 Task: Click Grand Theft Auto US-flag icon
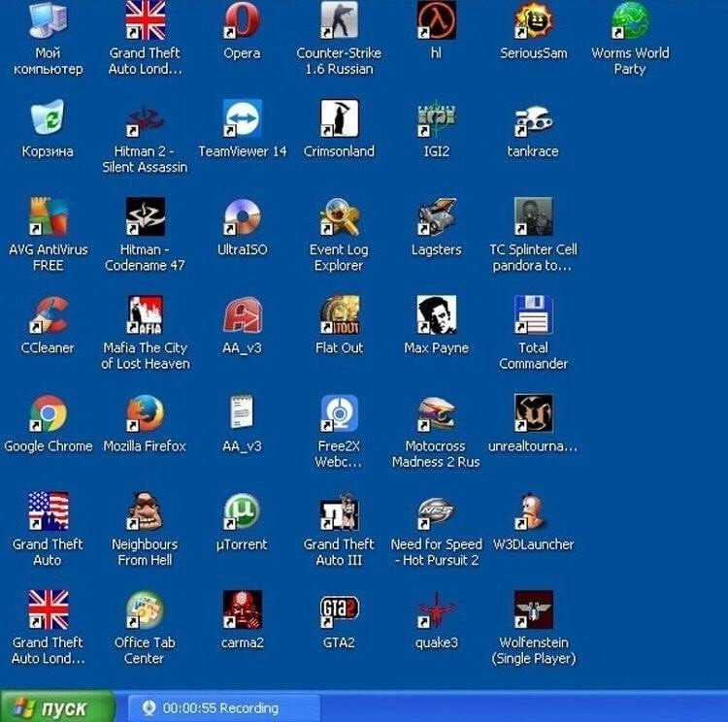coord(48,511)
